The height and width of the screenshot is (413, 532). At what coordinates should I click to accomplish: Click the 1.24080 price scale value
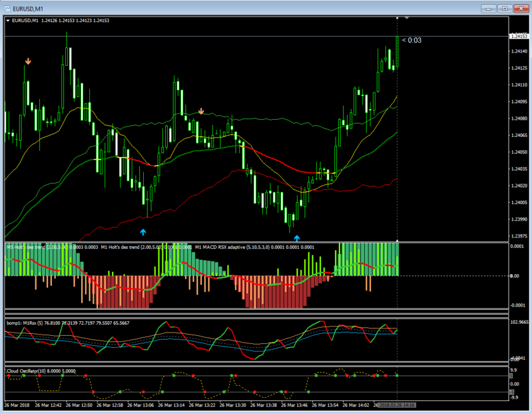[519, 118]
